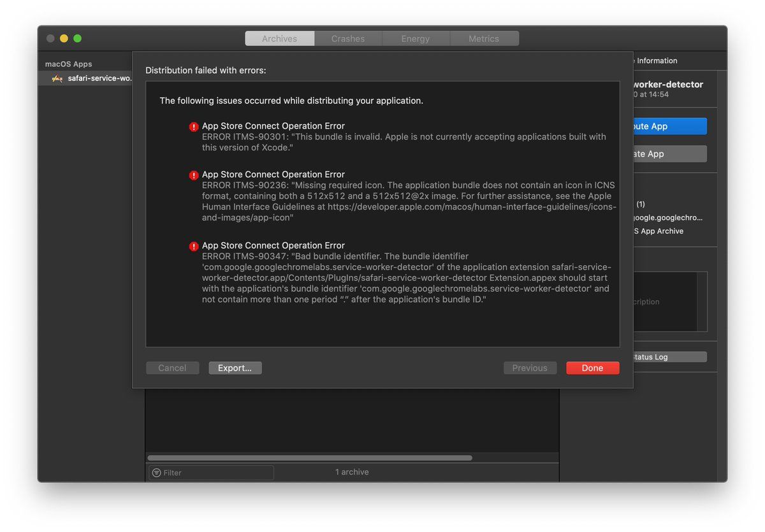
Task: Click the filter icon in the Filter field
Action: 157,473
